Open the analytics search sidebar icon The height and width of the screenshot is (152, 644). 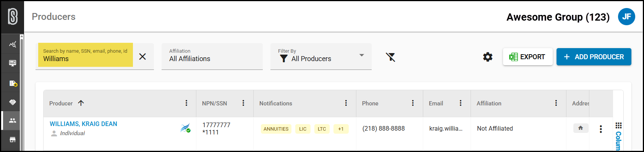coord(13,45)
